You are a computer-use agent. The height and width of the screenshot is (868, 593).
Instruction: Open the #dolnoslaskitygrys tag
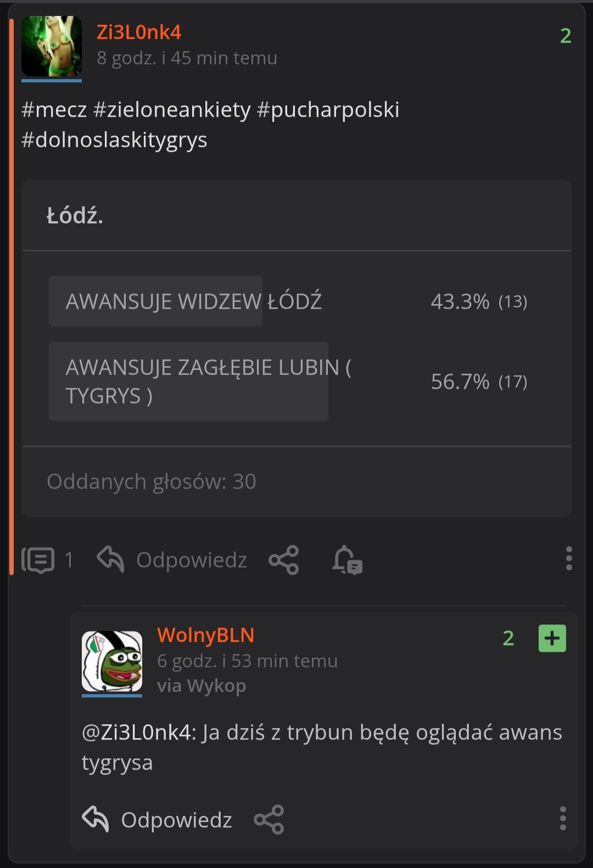pos(114,140)
